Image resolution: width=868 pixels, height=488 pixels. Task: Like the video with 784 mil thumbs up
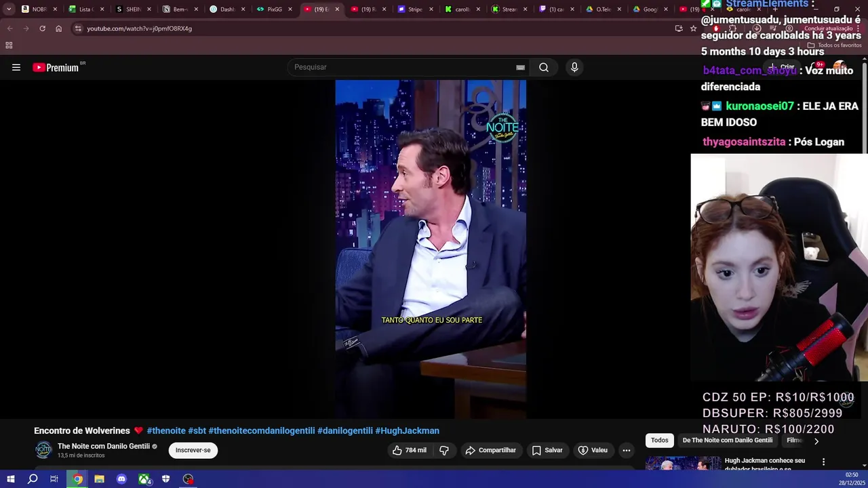pos(409,450)
